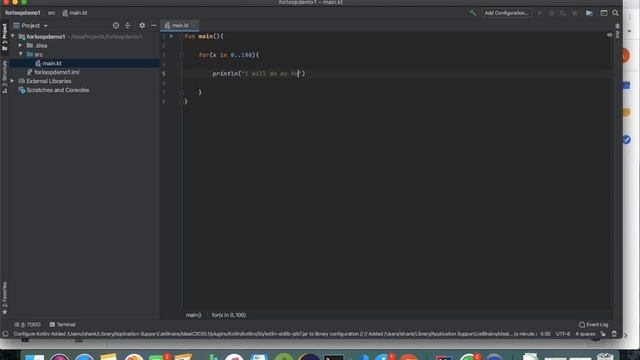Click for(x in 0..100) in editor breadcrumb
640x360 pixels.
point(229,315)
